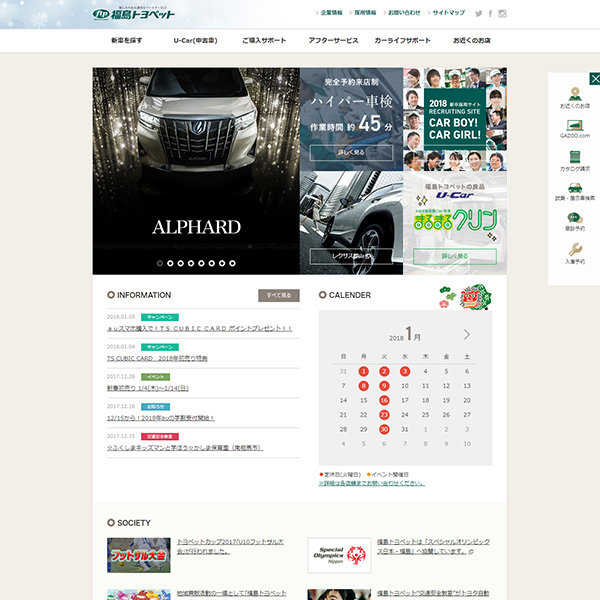600x600 pixels.
Task: Click the consultation reservation chat icon
Action: click(575, 218)
